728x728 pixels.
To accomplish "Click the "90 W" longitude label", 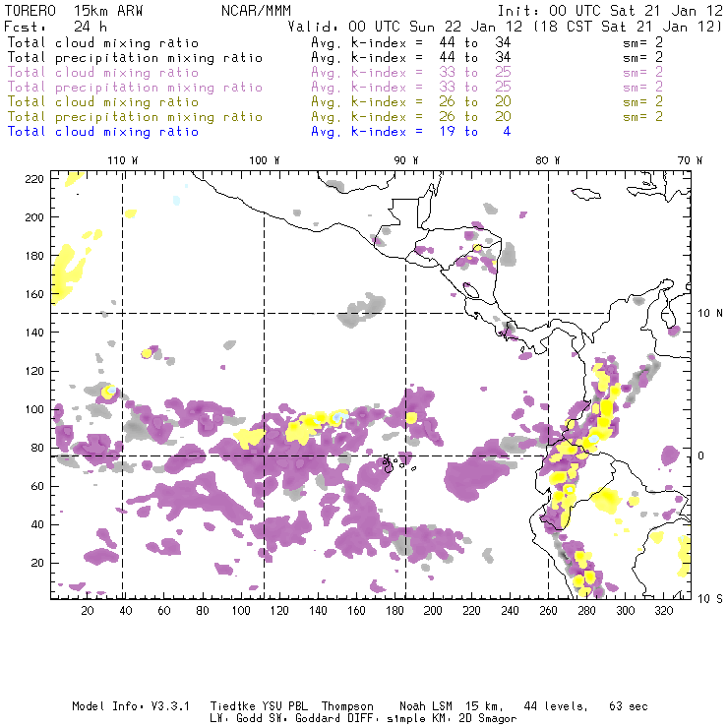I will point(405,160).
